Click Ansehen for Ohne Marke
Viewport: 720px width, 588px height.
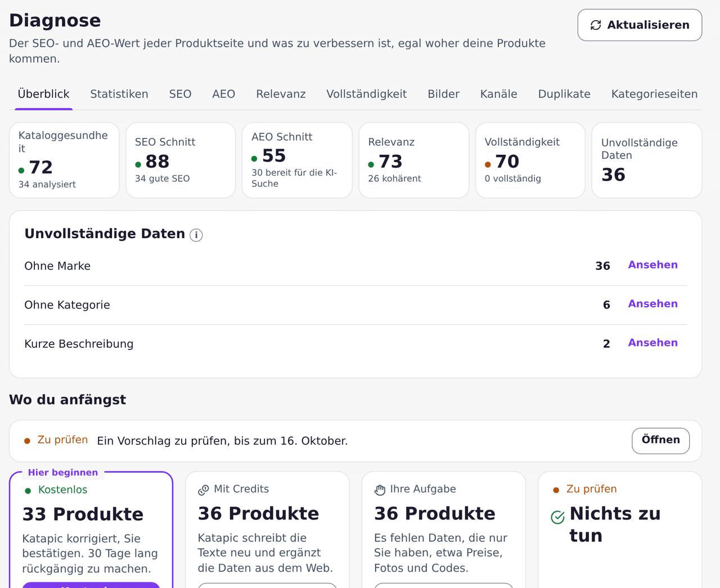pos(652,265)
